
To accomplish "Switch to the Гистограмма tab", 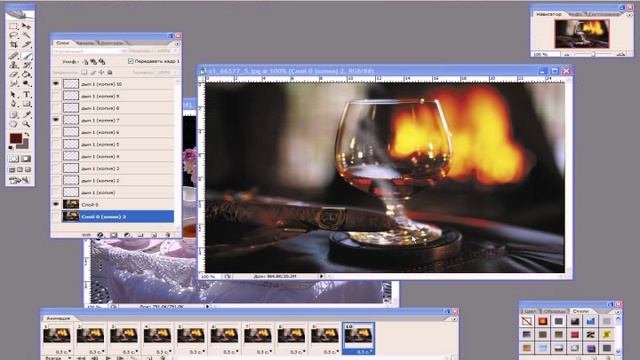I will pos(603,14).
